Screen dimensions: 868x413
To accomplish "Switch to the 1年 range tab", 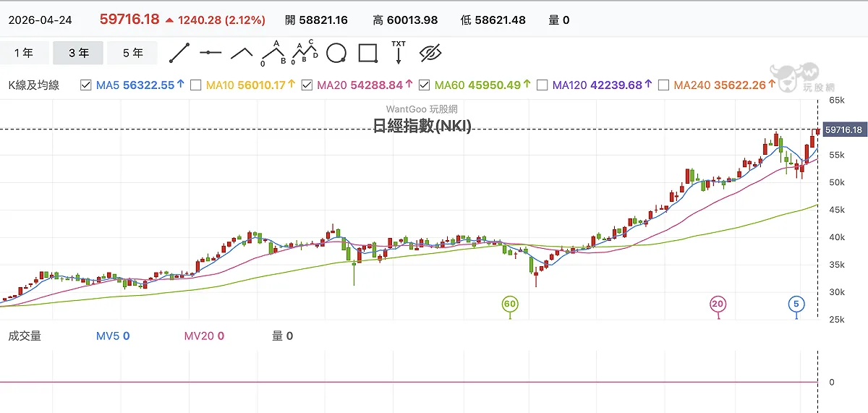I will tap(25, 53).
